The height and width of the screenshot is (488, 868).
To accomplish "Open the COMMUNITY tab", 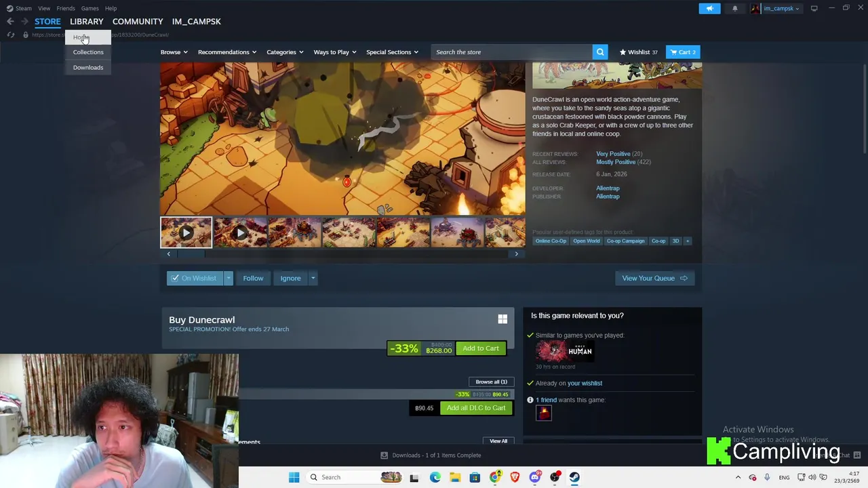I will tap(138, 22).
